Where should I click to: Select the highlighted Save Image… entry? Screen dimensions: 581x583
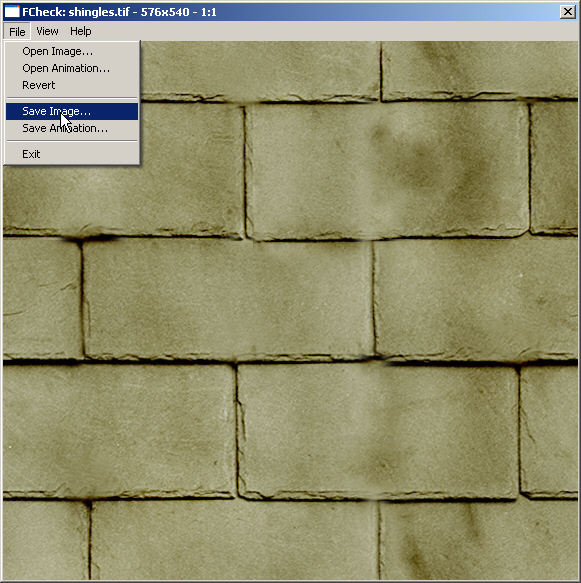(x=72, y=111)
